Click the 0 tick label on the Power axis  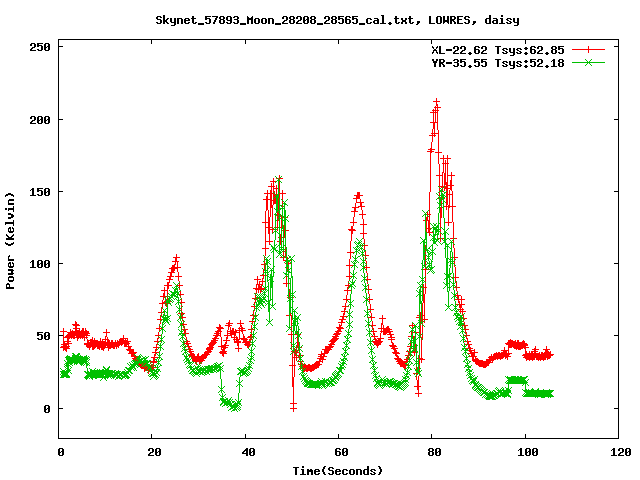pos(47,409)
